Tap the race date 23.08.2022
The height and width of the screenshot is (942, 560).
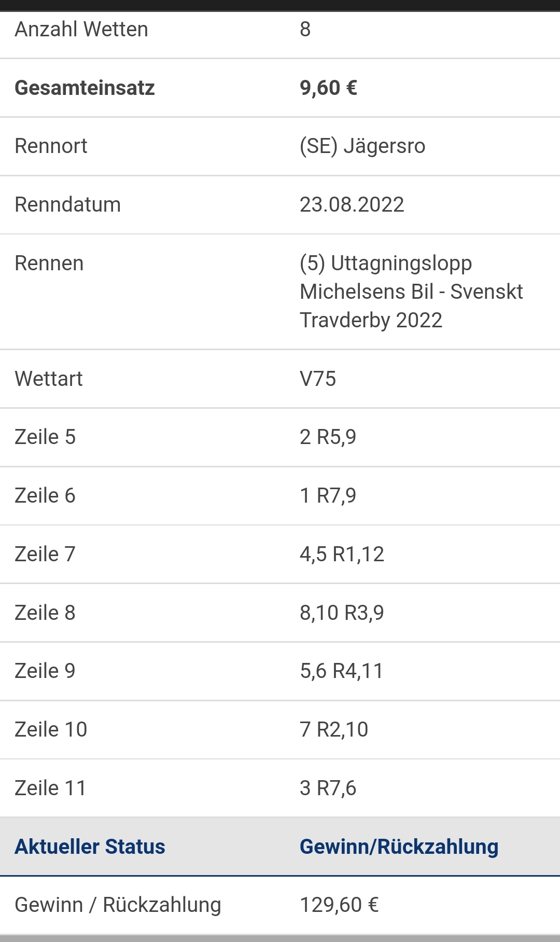[x=352, y=205]
